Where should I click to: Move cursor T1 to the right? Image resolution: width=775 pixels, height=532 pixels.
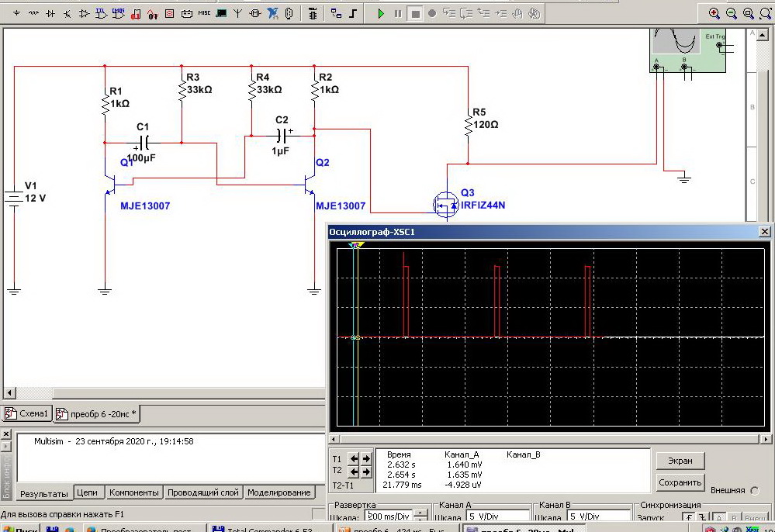coord(366,458)
